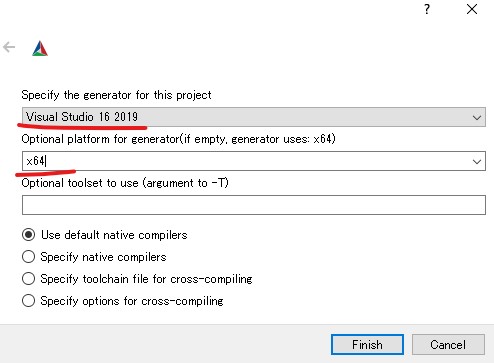Click the Specify native compilers label text
The width and height of the screenshot is (494, 363).
[x=103, y=257]
